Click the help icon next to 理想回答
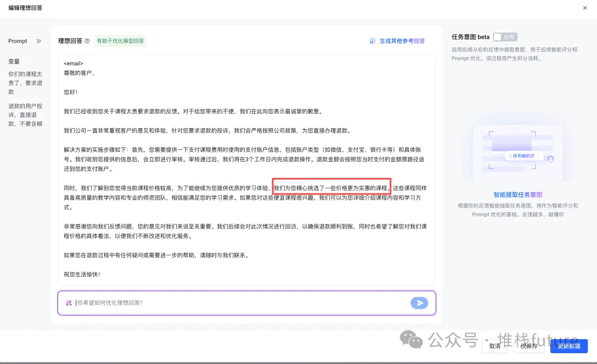 tap(87, 41)
